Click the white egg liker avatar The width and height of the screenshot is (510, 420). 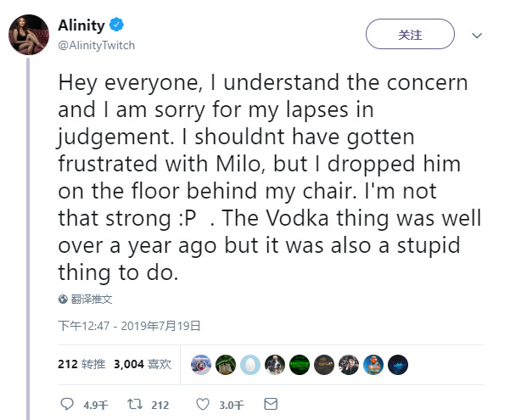[x=249, y=364]
